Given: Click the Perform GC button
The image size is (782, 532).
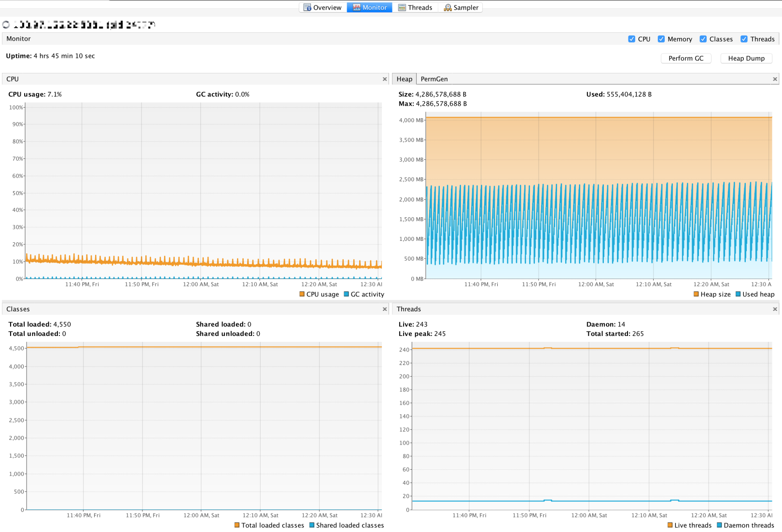Looking at the screenshot, I should 686,58.
